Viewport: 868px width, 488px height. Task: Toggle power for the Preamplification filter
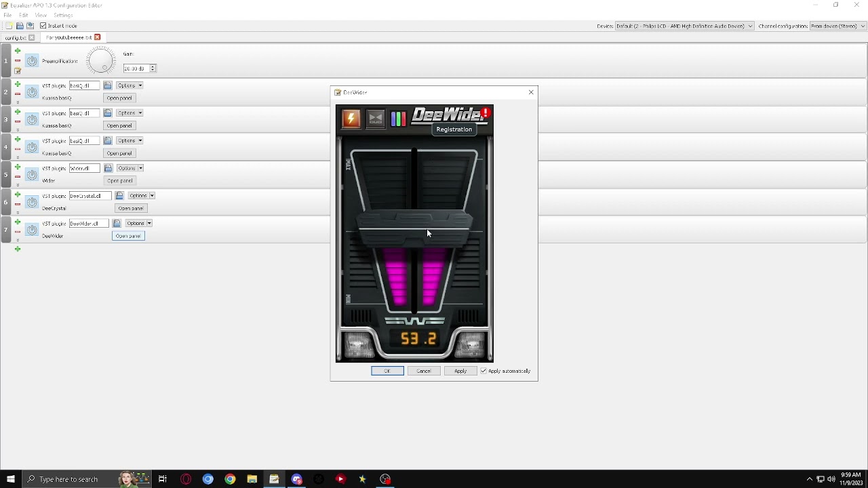point(32,61)
